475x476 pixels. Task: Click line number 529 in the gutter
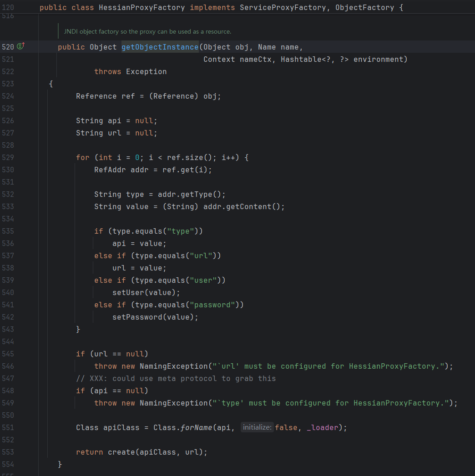[8, 158]
